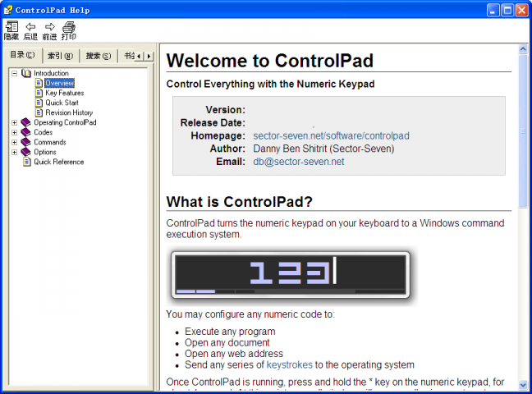Click the Back (后退) arrow icon
This screenshot has height=394, width=532.
(x=30, y=27)
